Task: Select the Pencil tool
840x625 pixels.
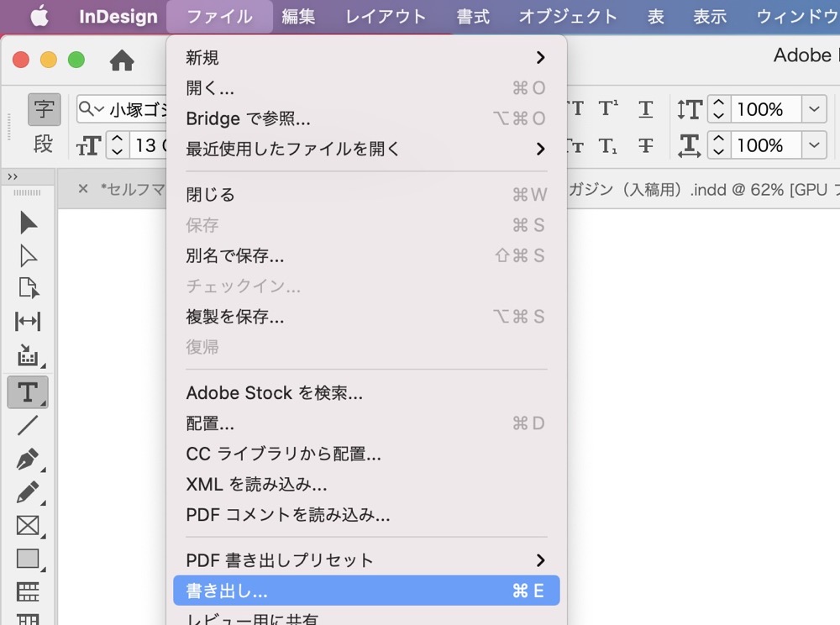Action: [x=28, y=492]
